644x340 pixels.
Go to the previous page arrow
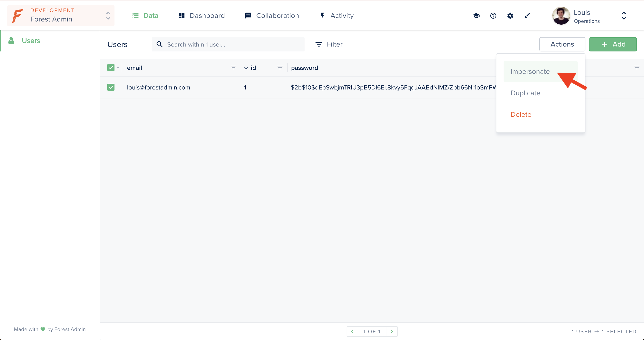[x=352, y=331]
